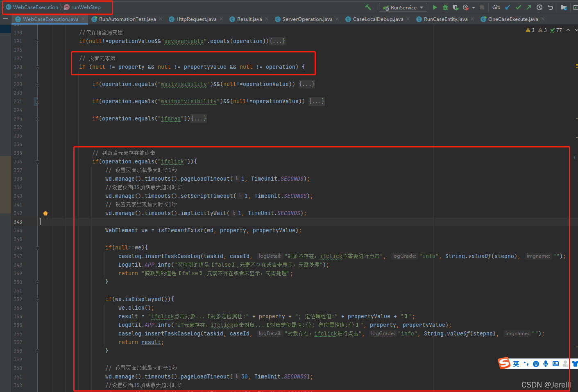Expand folded block at line 191 gutter

click(37, 41)
